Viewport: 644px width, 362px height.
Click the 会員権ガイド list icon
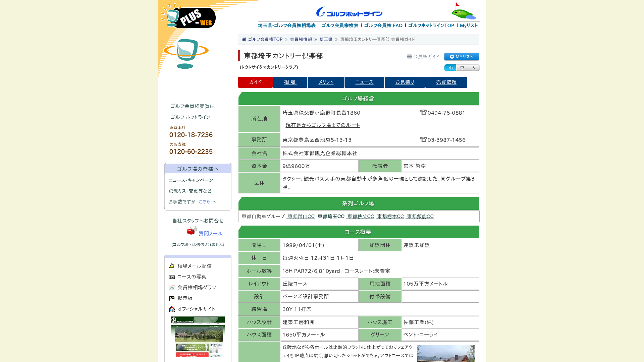point(409,57)
